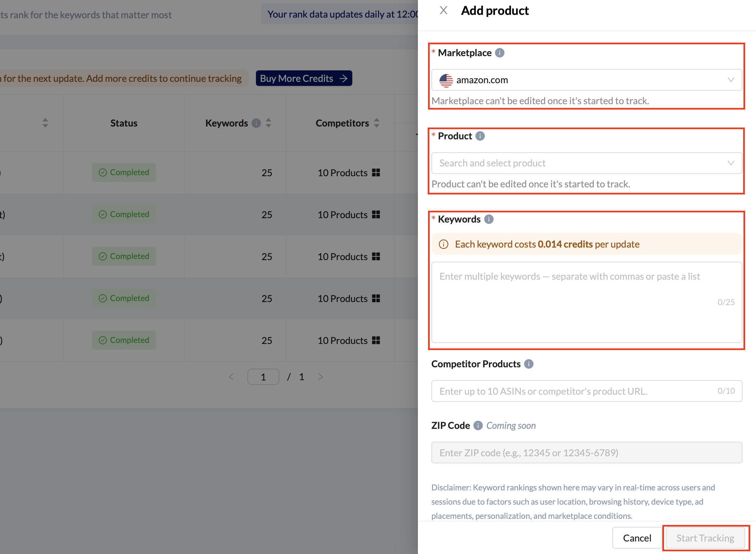
Task: Click the Buy More Credits button
Action: 304,78
